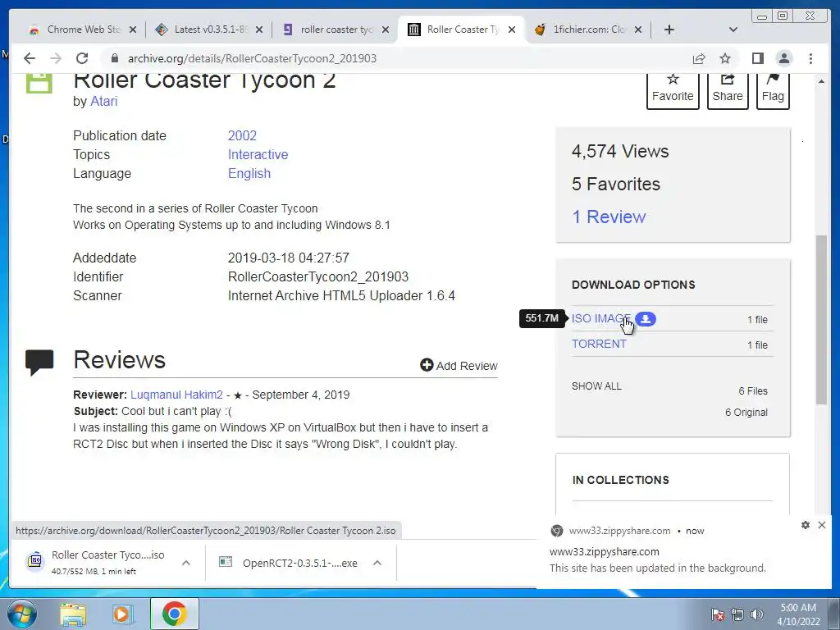This screenshot has width=840, height=630.
Task: Click the Chrome taskbar icon
Action: [x=175, y=614]
